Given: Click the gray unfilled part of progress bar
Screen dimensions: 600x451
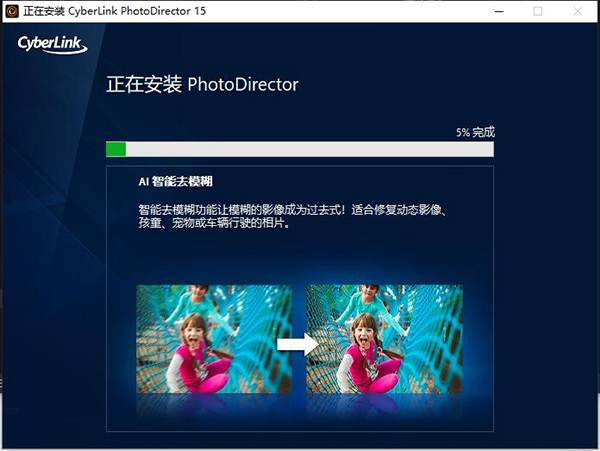Looking at the screenshot, I should pos(310,149).
